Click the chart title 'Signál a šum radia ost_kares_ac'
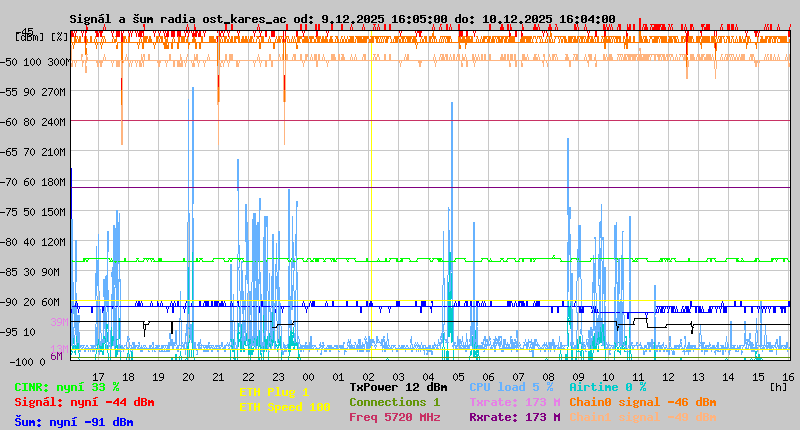 pyautogui.click(x=178, y=19)
